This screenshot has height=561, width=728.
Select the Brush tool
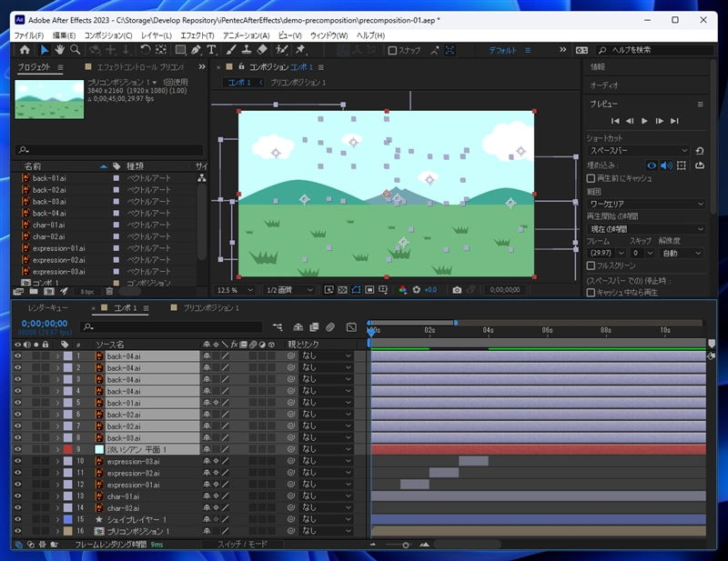click(x=231, y=50)
